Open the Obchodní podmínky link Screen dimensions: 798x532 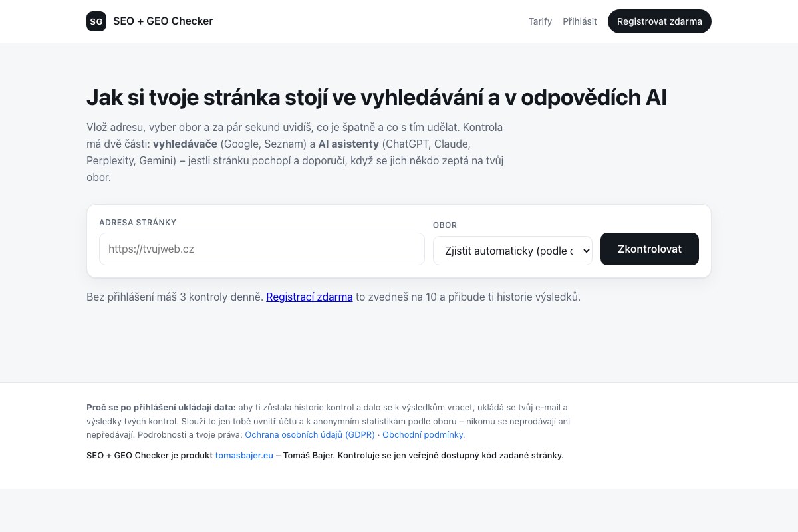[424, 434]
